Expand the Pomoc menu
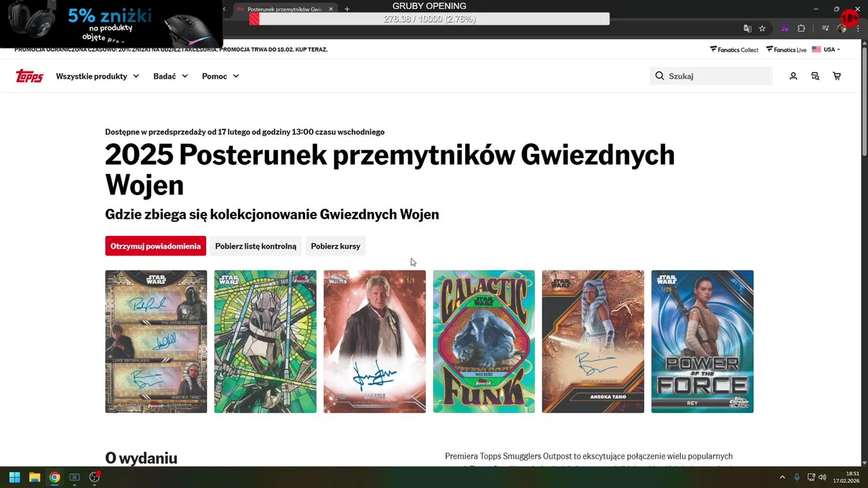The height and width of the screenshot is (488, 868). [x=220, y=76]
